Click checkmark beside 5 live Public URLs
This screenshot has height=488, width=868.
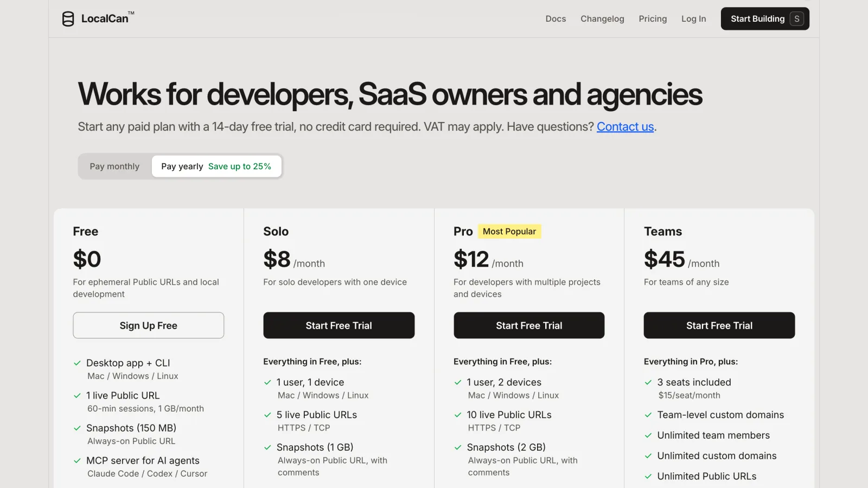(267, 415)
